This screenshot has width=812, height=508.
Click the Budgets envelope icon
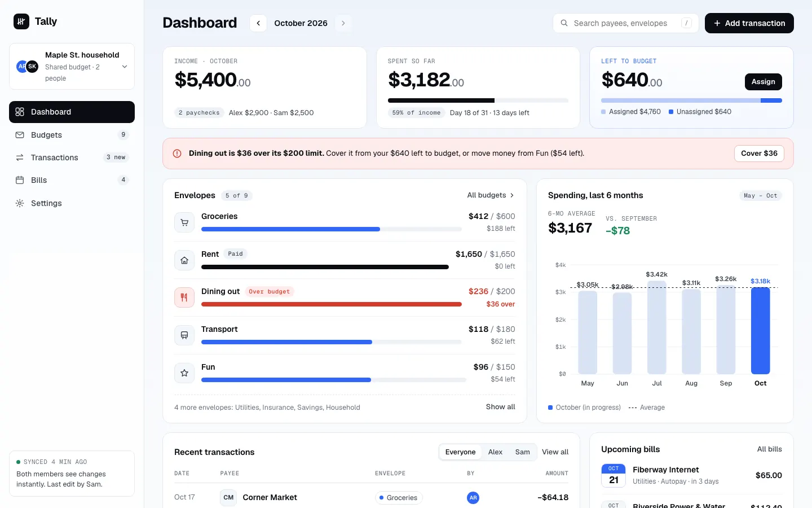click(20, 135)
